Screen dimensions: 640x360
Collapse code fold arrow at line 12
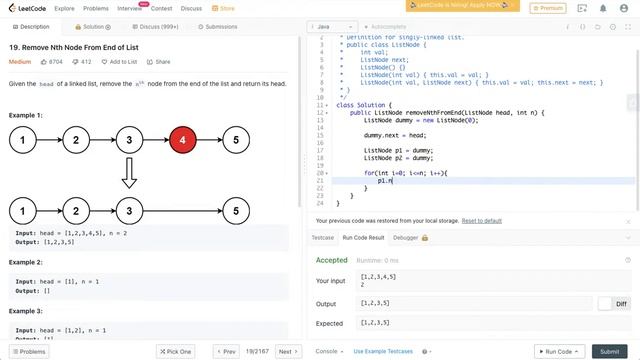point(327,113)
